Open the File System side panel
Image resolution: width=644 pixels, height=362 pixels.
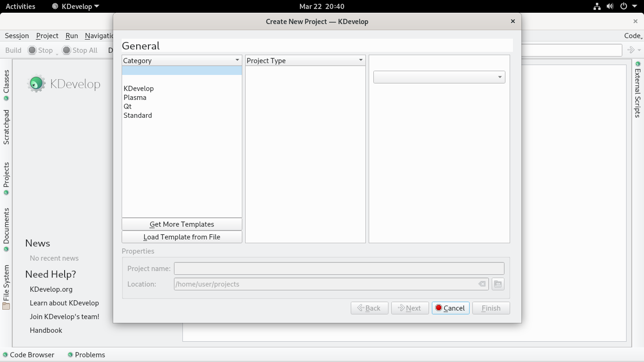[x=6, y=287]
